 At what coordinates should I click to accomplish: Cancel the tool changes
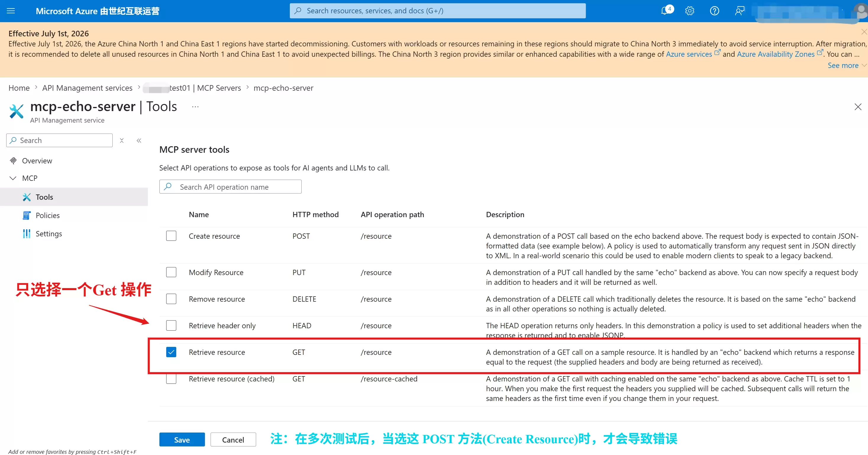[233, 440]
